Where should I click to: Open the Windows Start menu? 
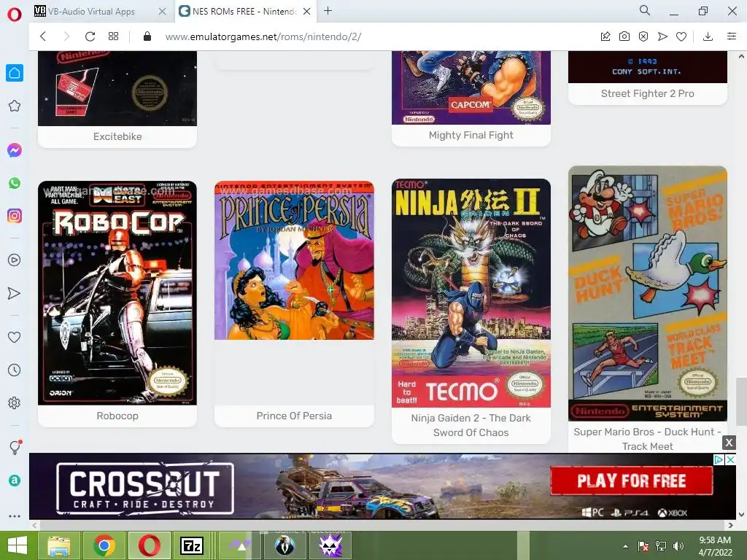point(18,545)
